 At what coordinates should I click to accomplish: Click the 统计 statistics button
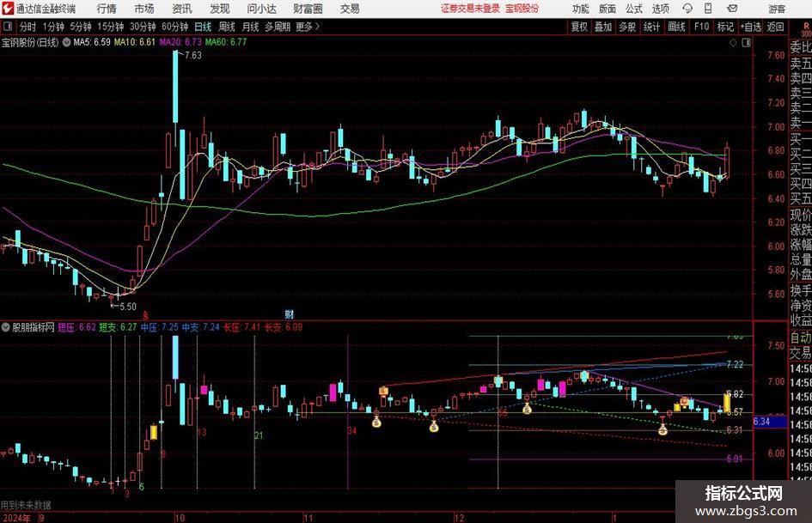(x=651, y=27)
